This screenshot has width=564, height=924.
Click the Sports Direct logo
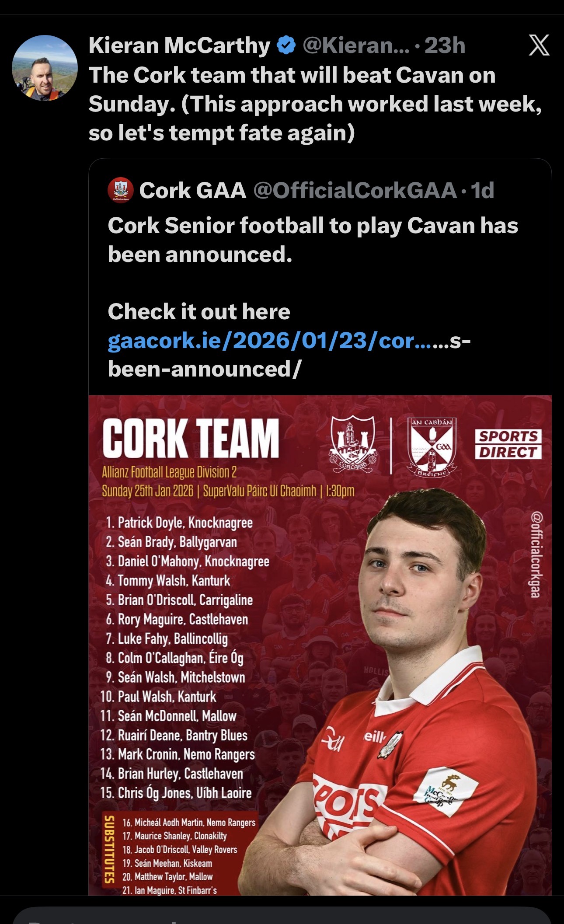tap(508, 444)
